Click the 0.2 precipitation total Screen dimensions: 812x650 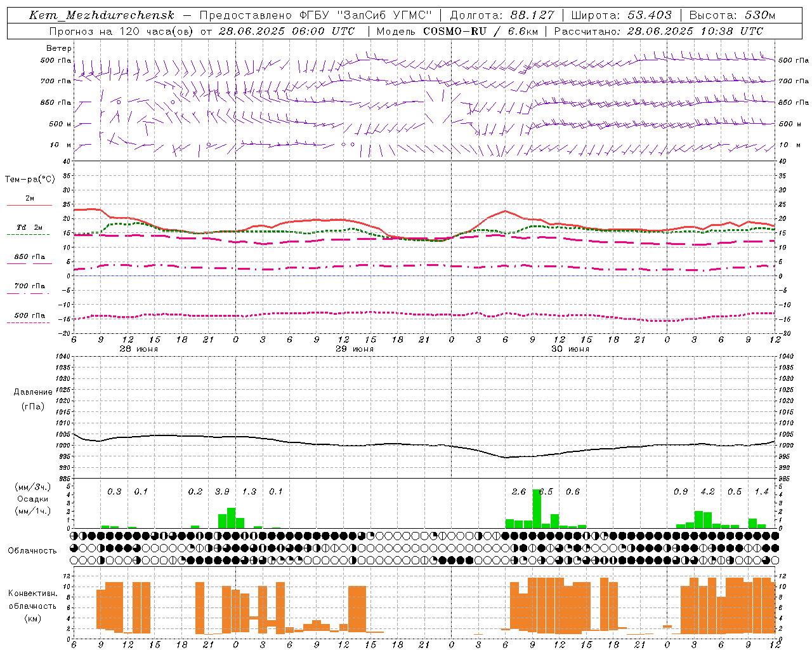[x=195, y=492]
